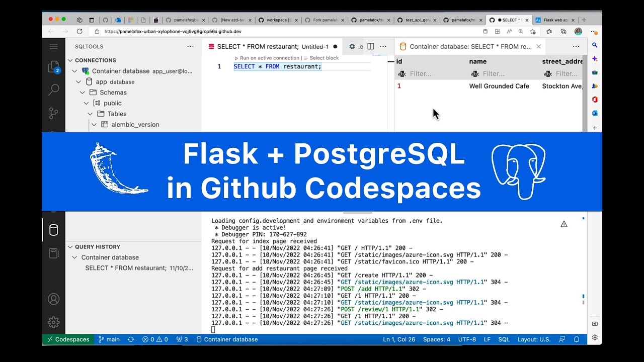Screen dimensions: 644x362
Task: Open the notebook icon below SQLTools in activity bar
Action: (x=53, y=253)
